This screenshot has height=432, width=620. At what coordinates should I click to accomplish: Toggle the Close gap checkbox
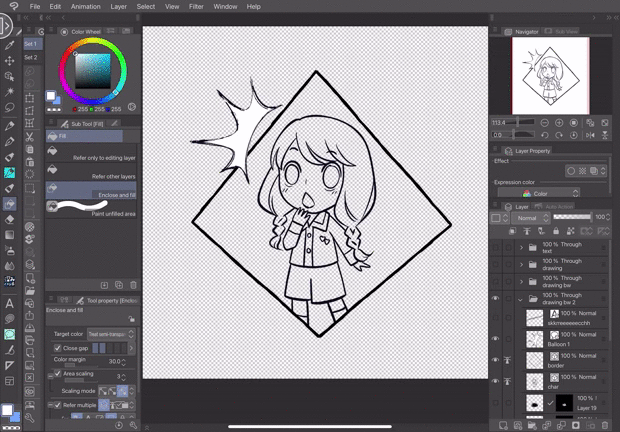point(58,348)
